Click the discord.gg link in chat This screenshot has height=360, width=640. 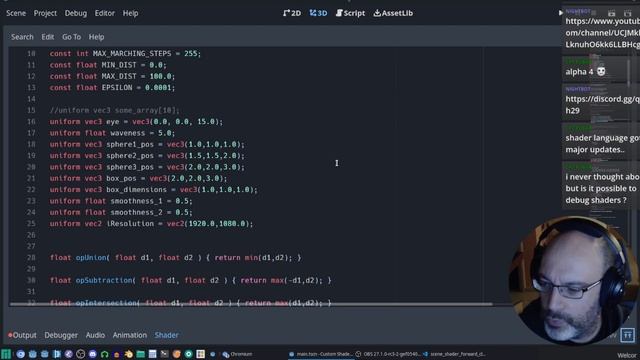click(602, 104)
